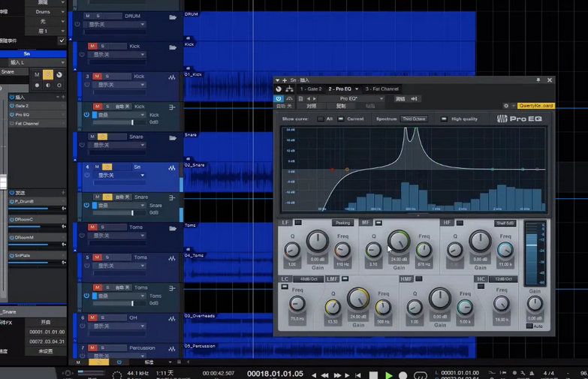Click the waveform icon on Sn track 4
This screenshot has height=379, width=588.
click(x=172, y=168)
